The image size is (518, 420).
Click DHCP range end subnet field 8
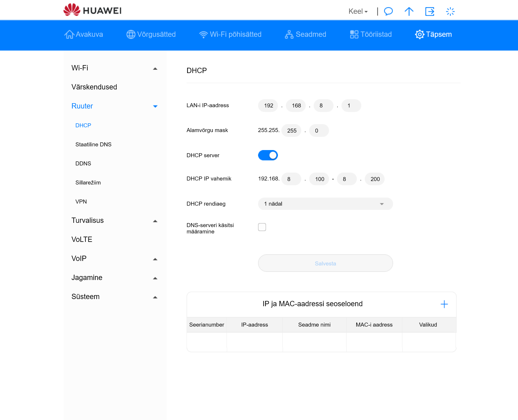coord(347,179)
